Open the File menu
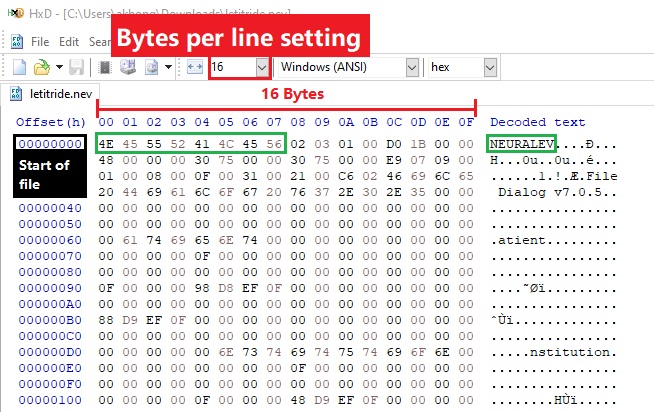The image size is (654, 412). point(40,42)
